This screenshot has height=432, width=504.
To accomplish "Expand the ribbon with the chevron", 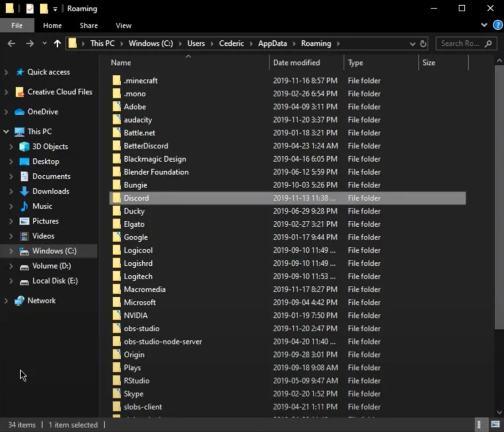I will click(484, 25).
